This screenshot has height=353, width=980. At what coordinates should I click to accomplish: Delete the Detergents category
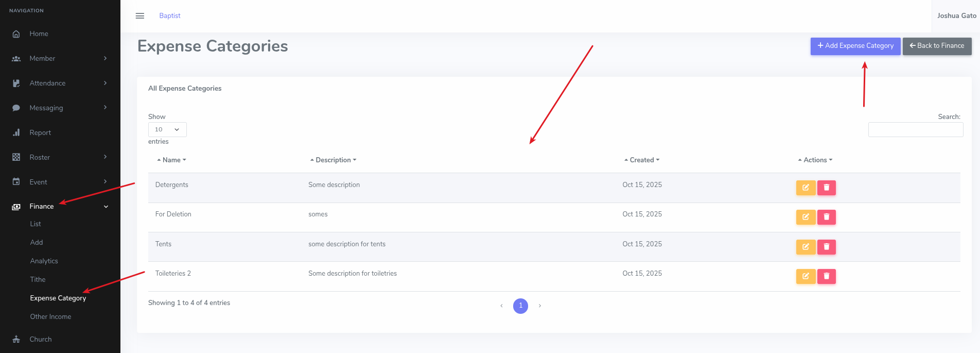826,188
